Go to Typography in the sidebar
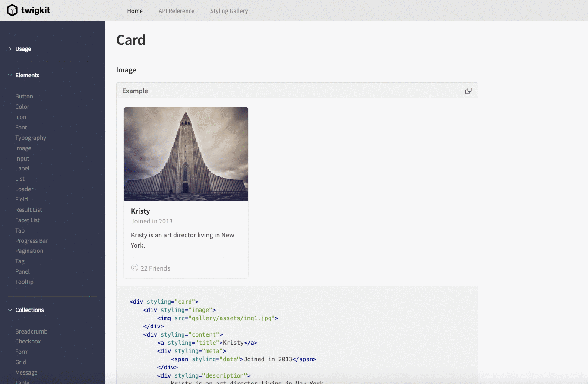Screen dimensions: 588x384 [x=31, y=138]
